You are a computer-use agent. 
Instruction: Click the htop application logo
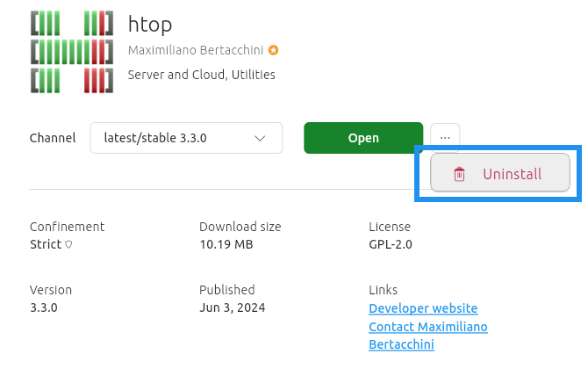point(72,52)
